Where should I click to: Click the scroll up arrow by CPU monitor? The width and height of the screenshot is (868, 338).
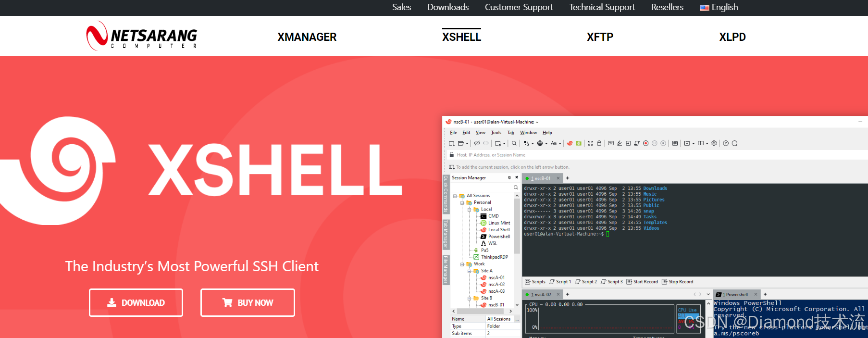[x=708, y=303]
